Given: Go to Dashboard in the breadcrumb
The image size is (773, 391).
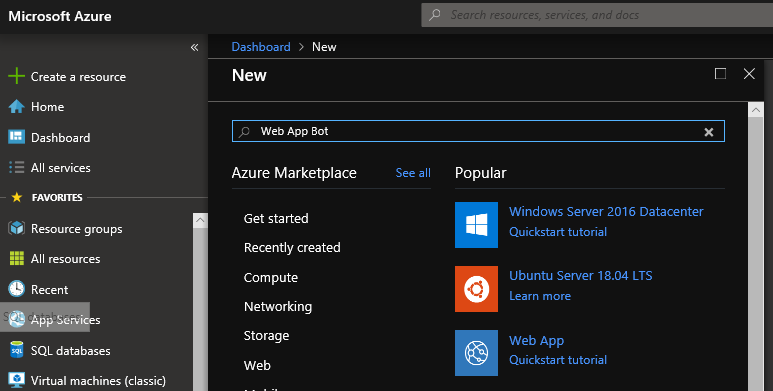Looking at the screenshot, I should click(x=261, y=47).
